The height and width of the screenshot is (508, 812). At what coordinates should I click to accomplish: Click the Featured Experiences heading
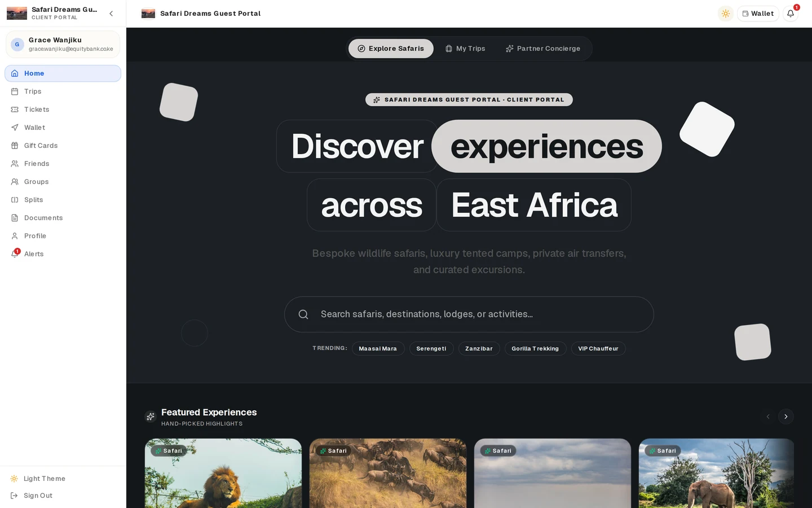209,412
